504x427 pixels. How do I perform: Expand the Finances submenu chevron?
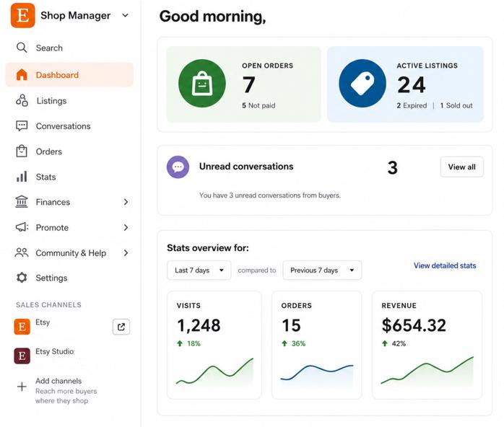pos(126,202)
